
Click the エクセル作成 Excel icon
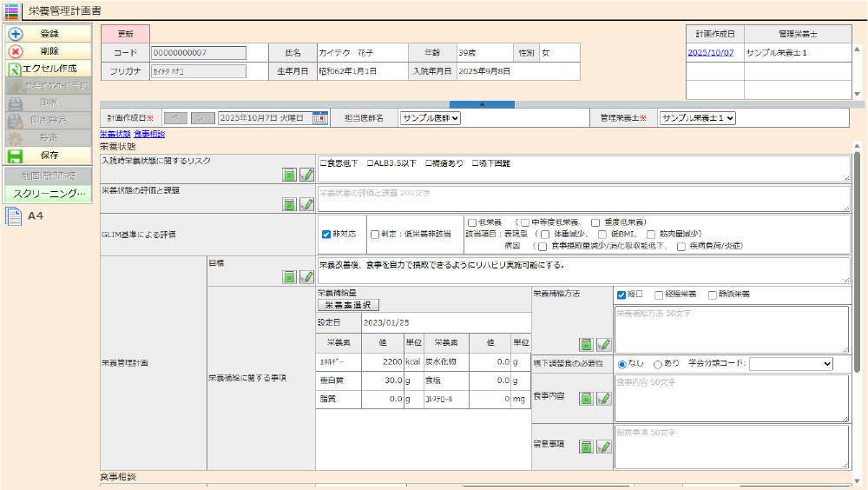[x=15, y=69]
